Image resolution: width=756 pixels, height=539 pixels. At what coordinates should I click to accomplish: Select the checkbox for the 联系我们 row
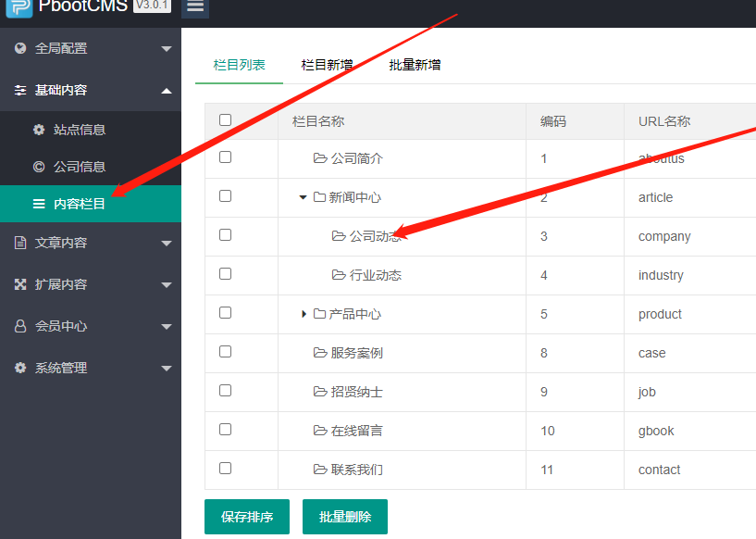coord(225,469)
